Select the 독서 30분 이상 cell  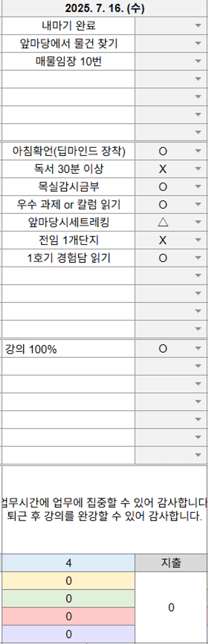click(x=68, y=169)
